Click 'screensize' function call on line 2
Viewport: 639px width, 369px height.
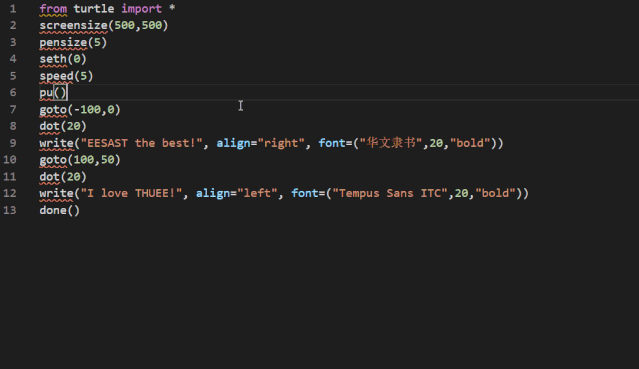click(73, 25)
